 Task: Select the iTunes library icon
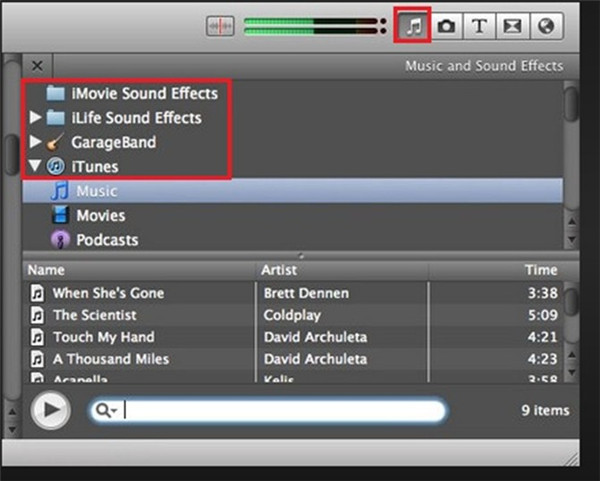55,166
